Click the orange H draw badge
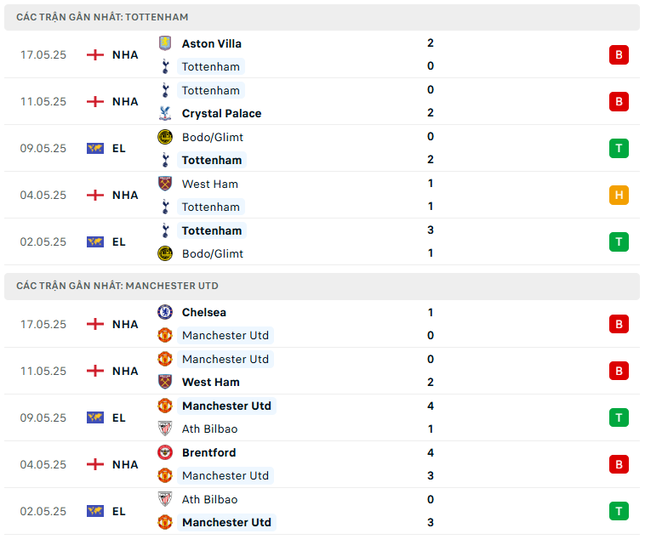This screenshot has width=645, height=545. coord(619,195)
